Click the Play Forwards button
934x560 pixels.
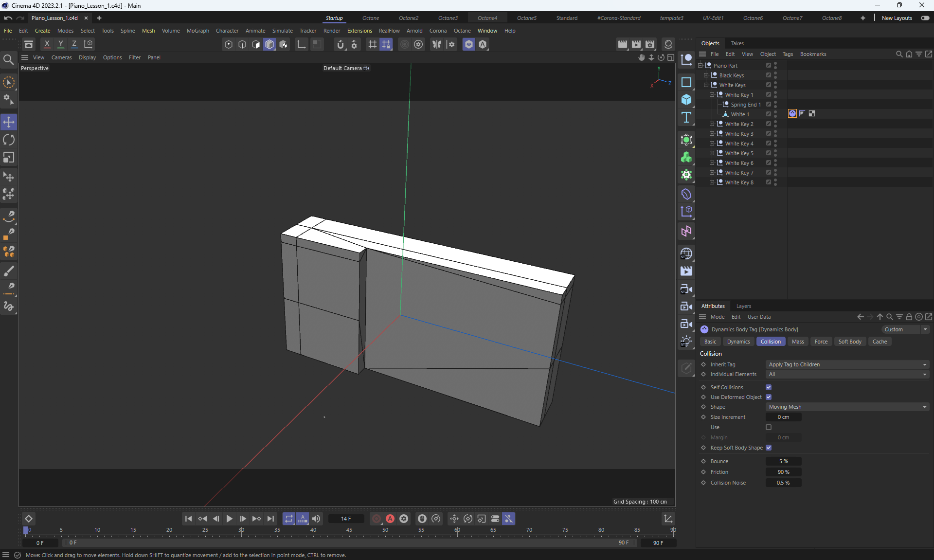(x=229, y=519)
